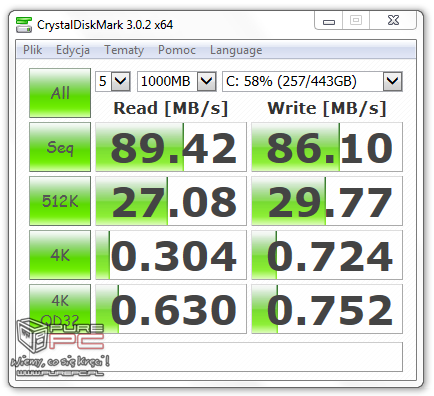Minimize the CrystalDiskMark window
The image size is (434, 396).
point(329,21)
